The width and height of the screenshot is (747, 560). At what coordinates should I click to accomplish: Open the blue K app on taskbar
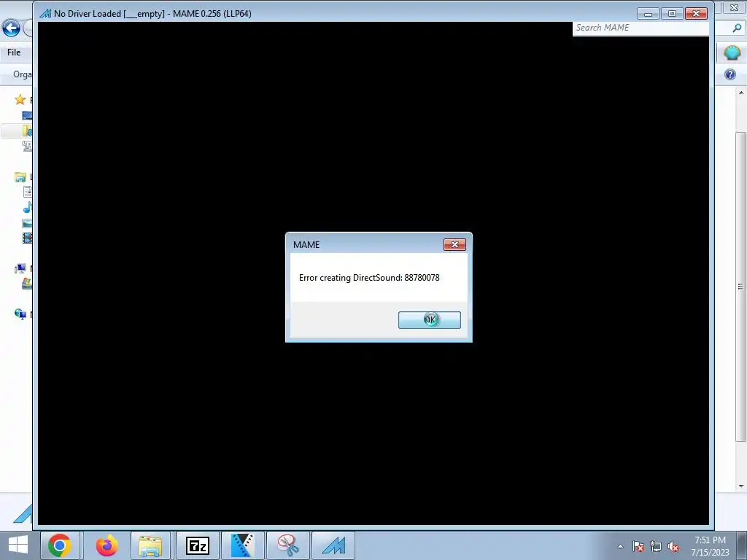coord(242,545)
